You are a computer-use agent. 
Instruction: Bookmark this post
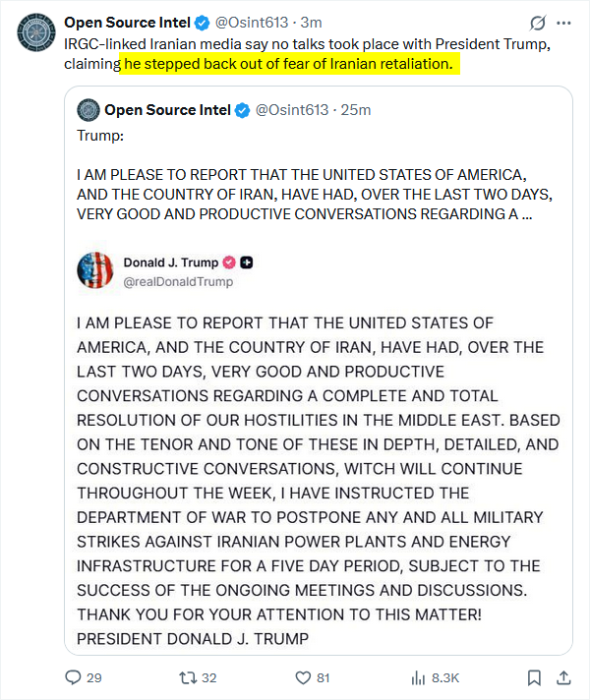click(533, 677)
